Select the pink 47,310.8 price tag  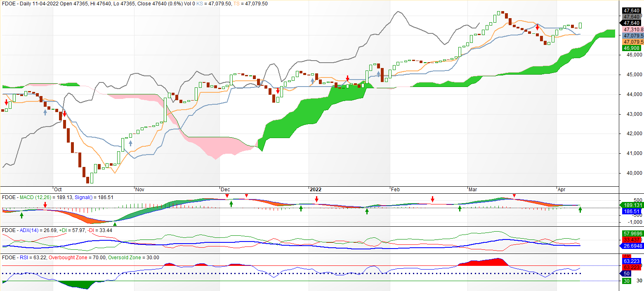[633, 30]
